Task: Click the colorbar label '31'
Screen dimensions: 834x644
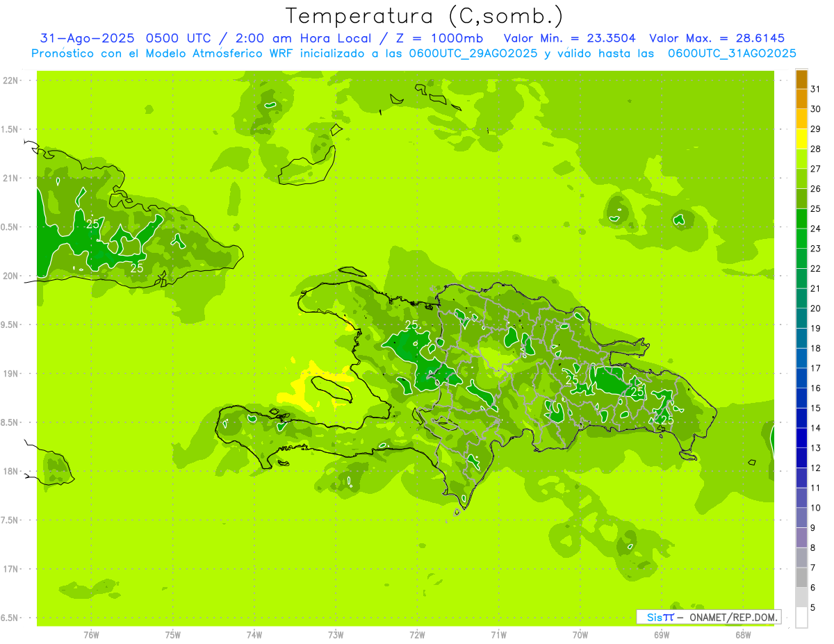Action: pyautogui.click(x=816, y=89)
